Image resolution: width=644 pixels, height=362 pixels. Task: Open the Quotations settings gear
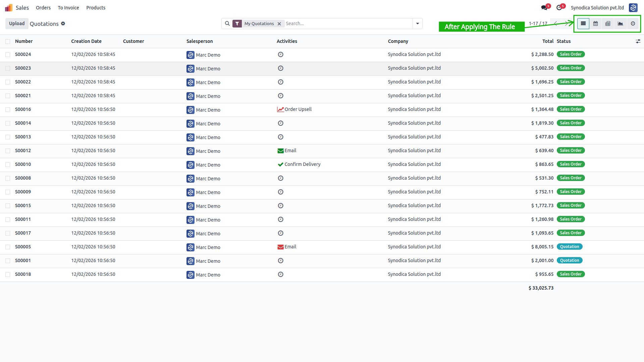click(63, 23)
